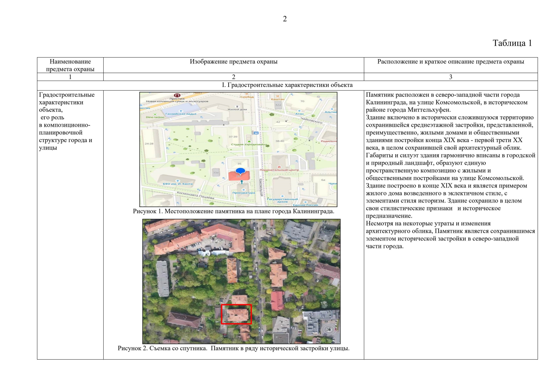Click the 'Таблица 1' label
Image resolution: width=555 pixels, height=392 pixels.
point(512,43)
